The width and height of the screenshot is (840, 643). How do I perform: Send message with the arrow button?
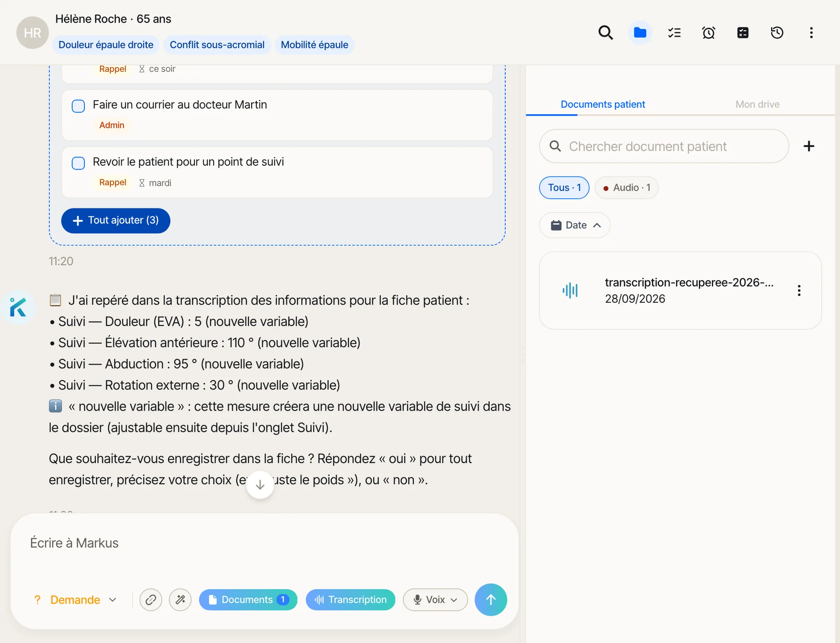click(491, 600)
